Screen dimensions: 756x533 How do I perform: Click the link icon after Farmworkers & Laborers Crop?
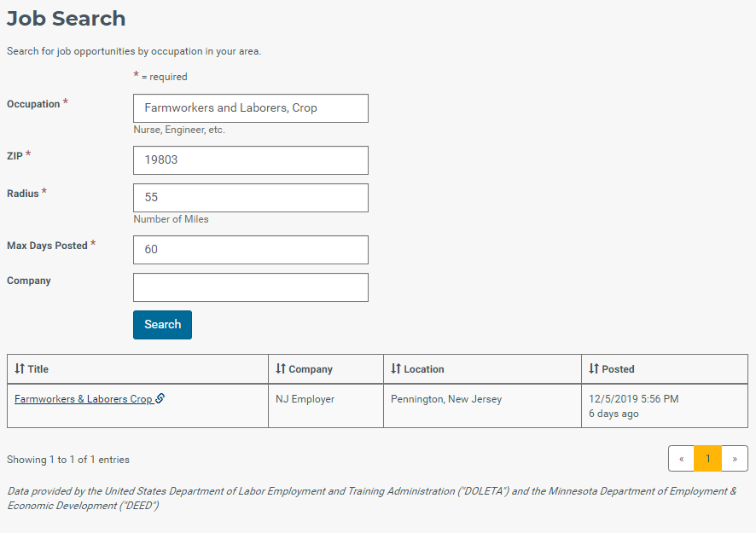click(x=160, y=398)
